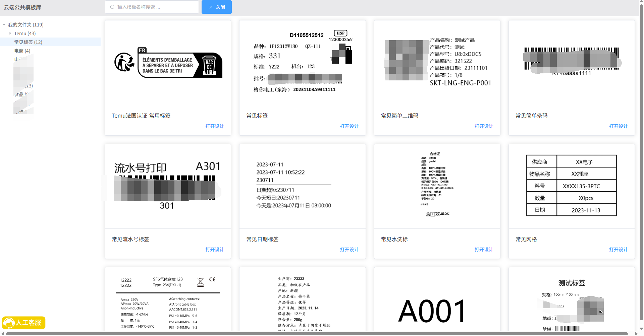Select the 供应商 grid table thumbnail

[x=572, y=186]
